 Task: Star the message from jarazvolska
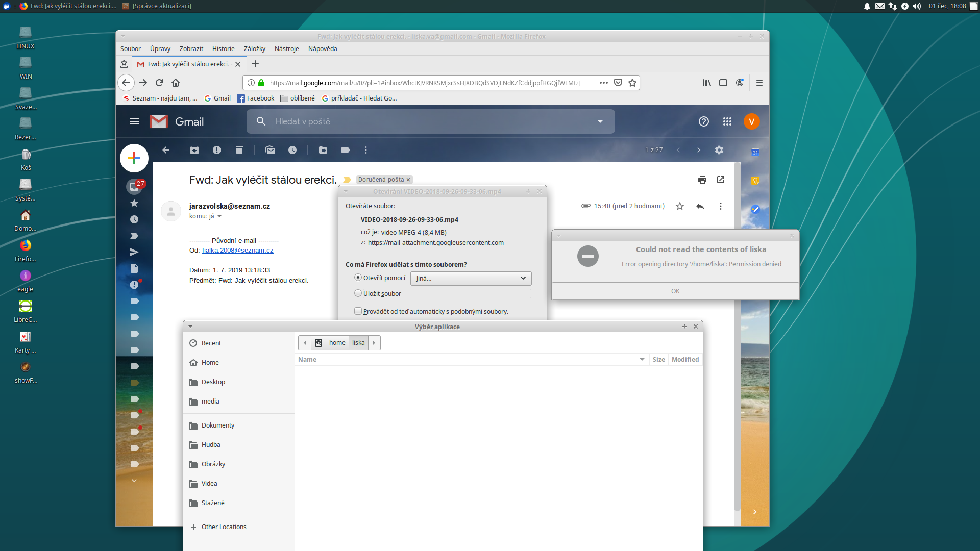[x=680, y=206]
